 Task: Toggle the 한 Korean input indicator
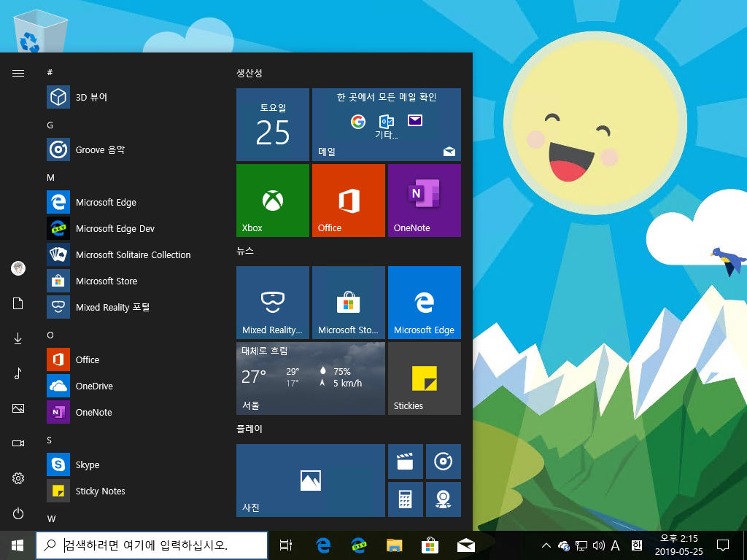tap(636, 545)
